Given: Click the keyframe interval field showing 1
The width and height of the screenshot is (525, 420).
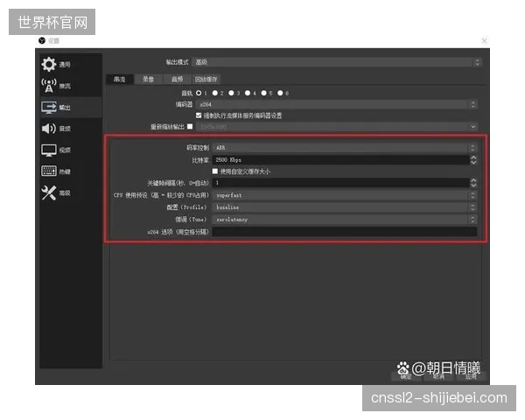Looking at the screenshot, I should [x=341, y=183].
